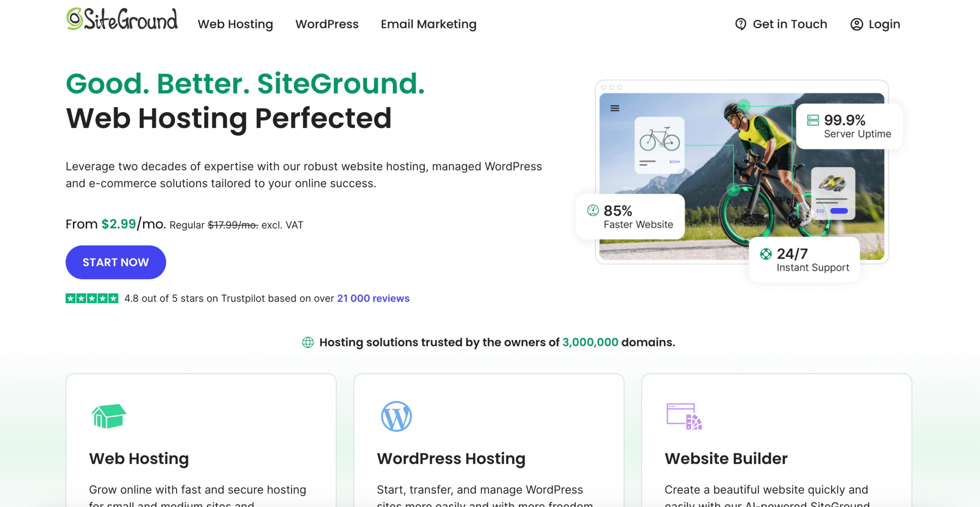Click the START NOW button
980x507 pixels.
click(x=115, y=262)
